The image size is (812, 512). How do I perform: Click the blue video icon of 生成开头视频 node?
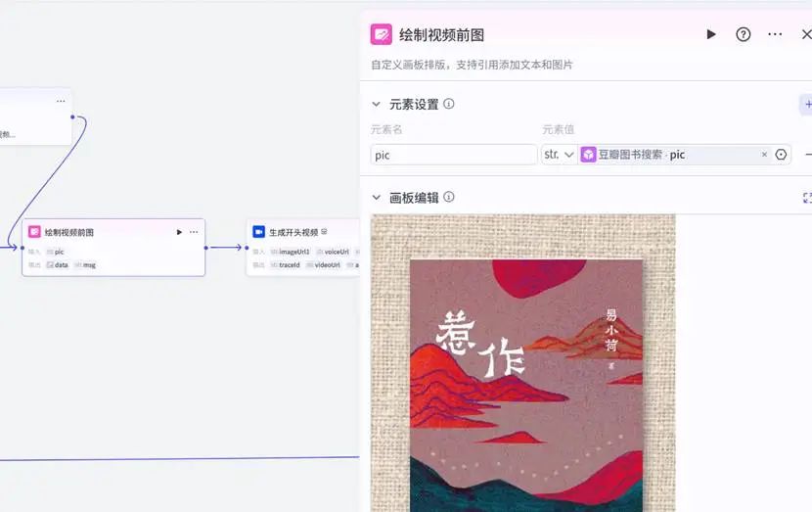(259, 232)
